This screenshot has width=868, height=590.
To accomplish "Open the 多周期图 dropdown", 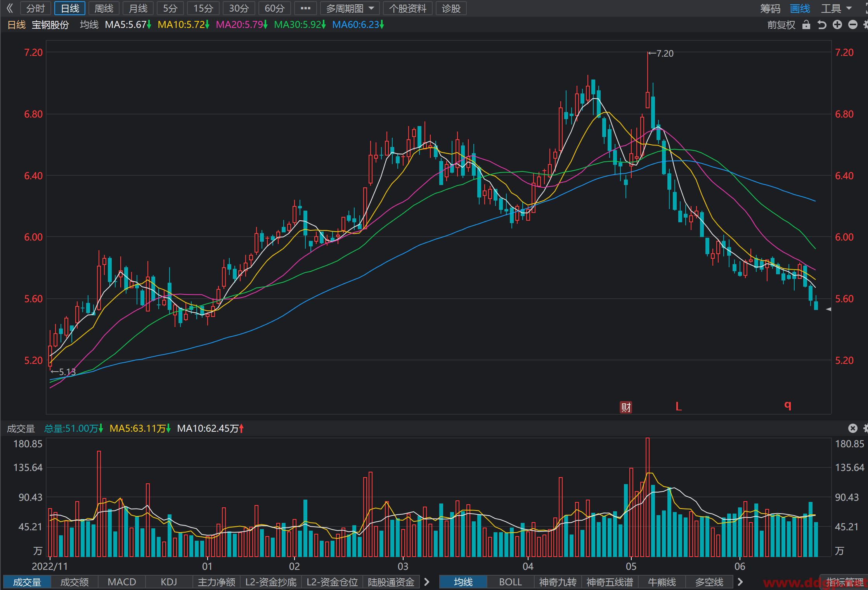I will click(350, 8).
